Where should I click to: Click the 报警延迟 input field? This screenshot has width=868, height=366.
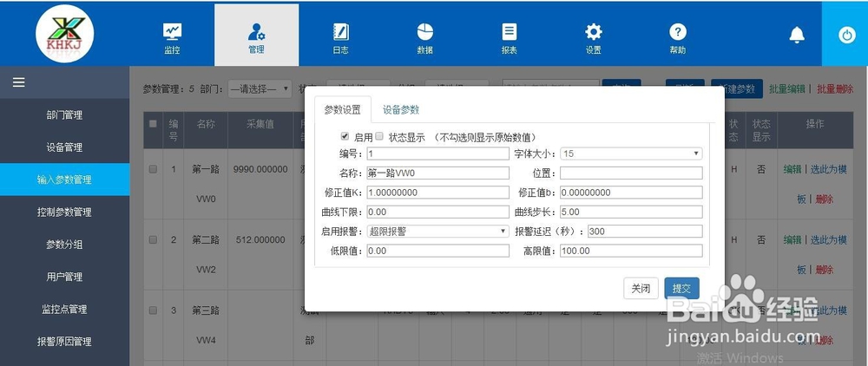point(645,231)
